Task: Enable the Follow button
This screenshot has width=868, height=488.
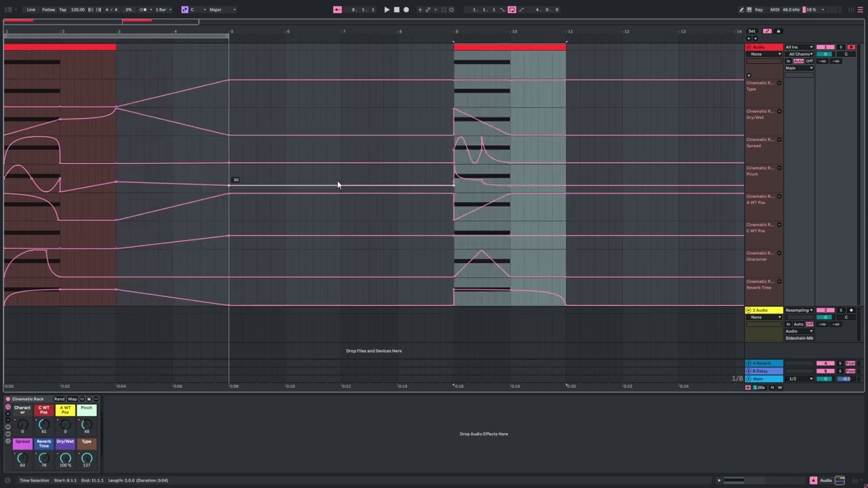Action: [48, 9]
